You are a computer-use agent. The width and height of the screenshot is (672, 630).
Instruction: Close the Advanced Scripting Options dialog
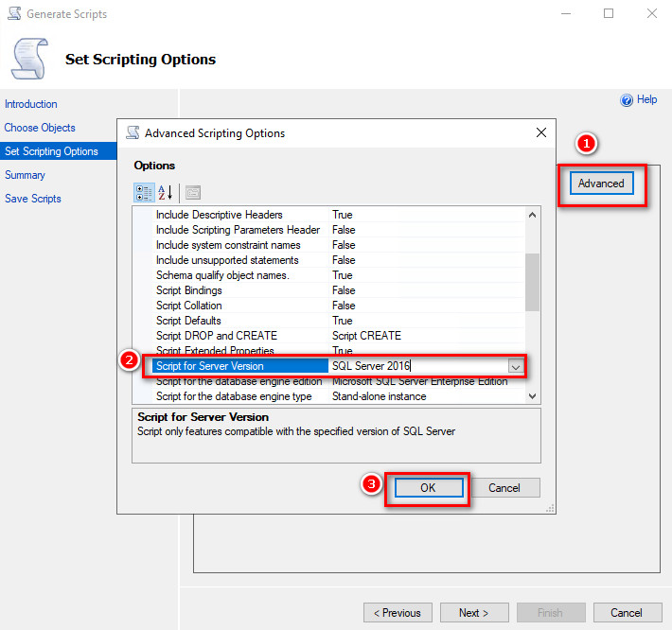(540, 132)
